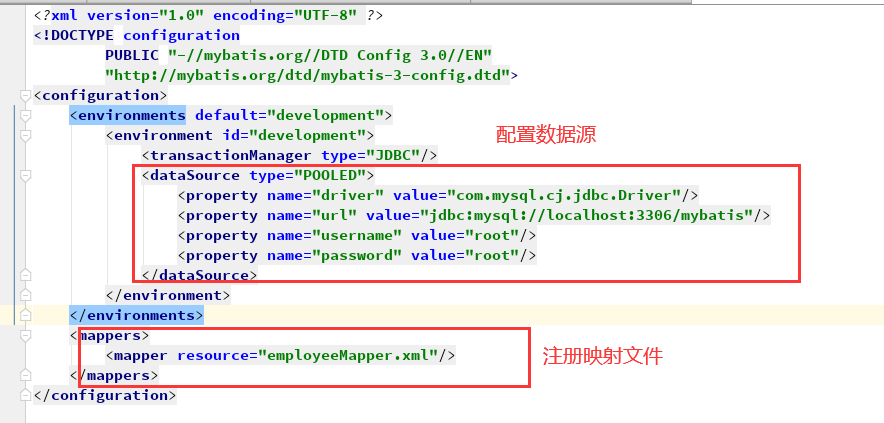This screenshot has height=423, width=884.
Task: Click the opening configuration tag
Action: [x=100, y=95]
